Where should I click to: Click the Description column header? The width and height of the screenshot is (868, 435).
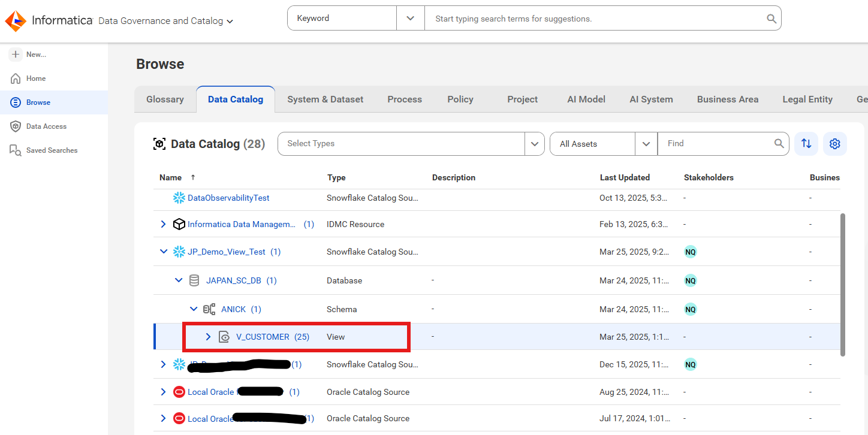tap(454, 177)
